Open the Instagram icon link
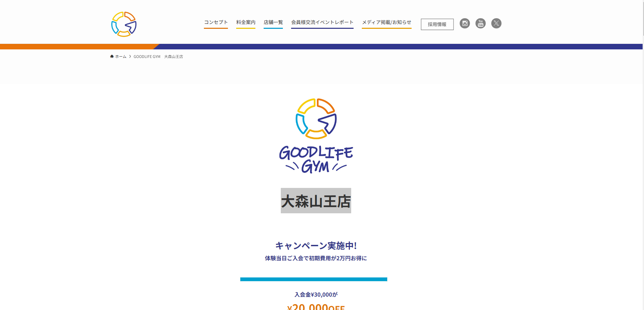Image resolution: width=644 pixels, height=310 pixels. tap(464, 23)
